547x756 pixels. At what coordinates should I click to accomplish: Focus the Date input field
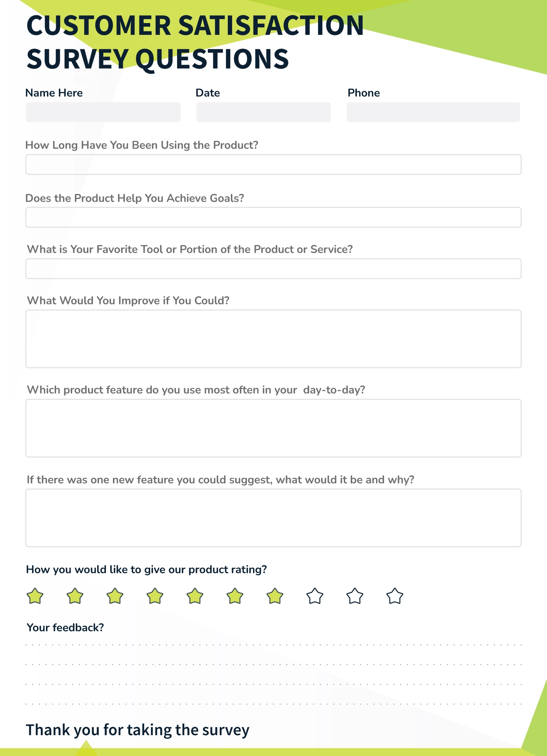tap(264, 112)
